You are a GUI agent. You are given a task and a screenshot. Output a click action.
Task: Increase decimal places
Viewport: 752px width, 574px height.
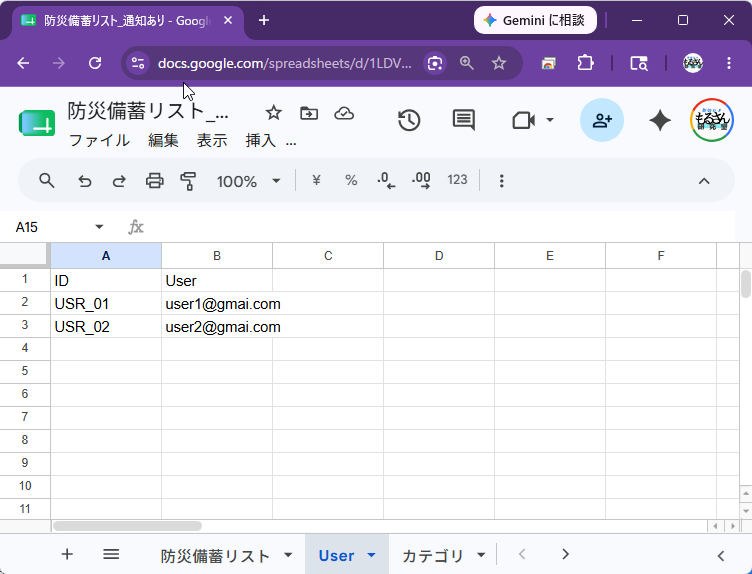coord(421,181)
